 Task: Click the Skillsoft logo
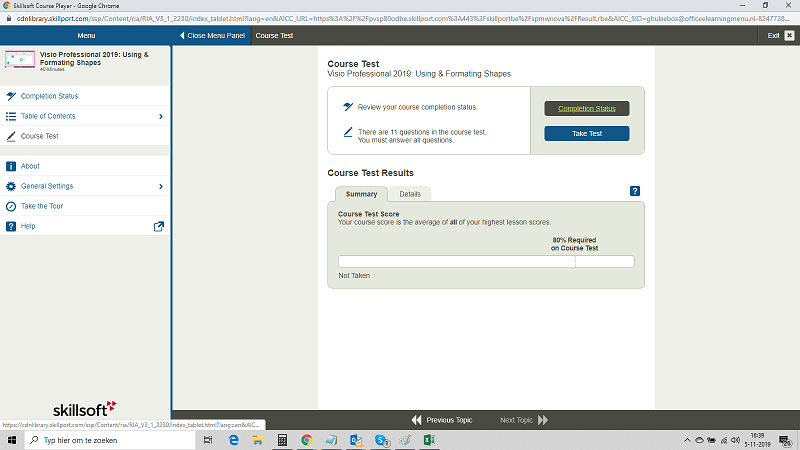[x=85, y=409]
